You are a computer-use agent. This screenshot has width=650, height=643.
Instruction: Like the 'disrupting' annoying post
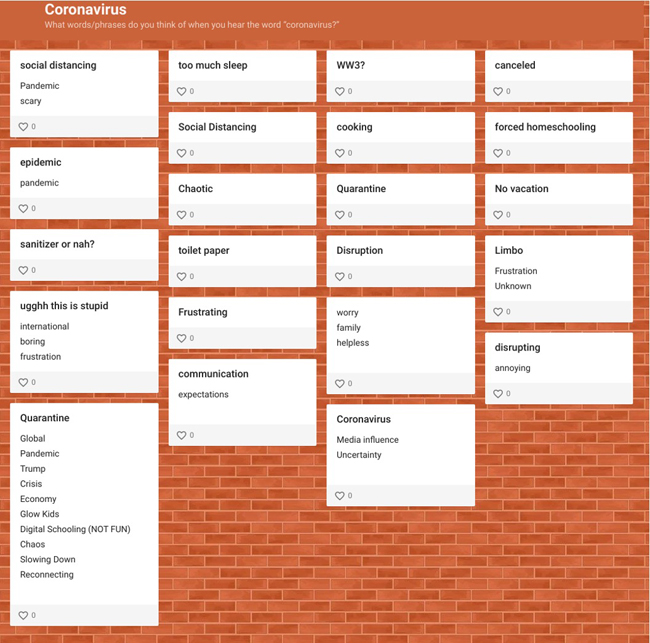click(498, 394)
